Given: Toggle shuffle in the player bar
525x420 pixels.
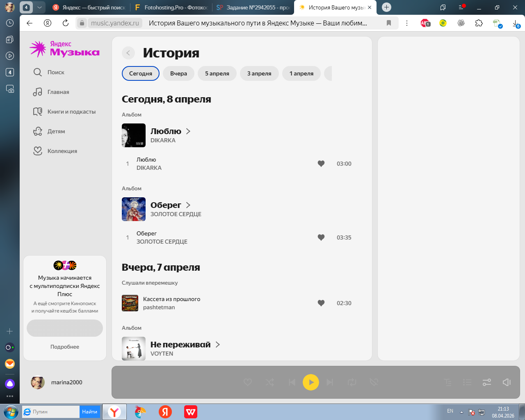Looking at the screenshot, I should 270,382.
